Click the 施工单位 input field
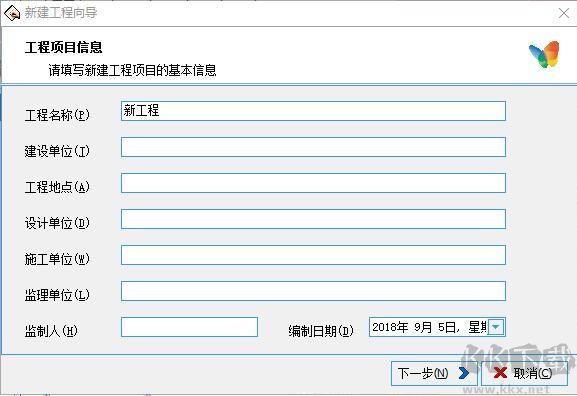 coord(313,255)
